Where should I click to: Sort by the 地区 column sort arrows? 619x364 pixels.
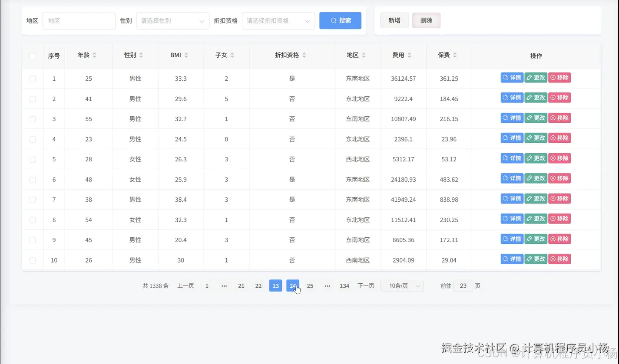(x=364, y=56)
